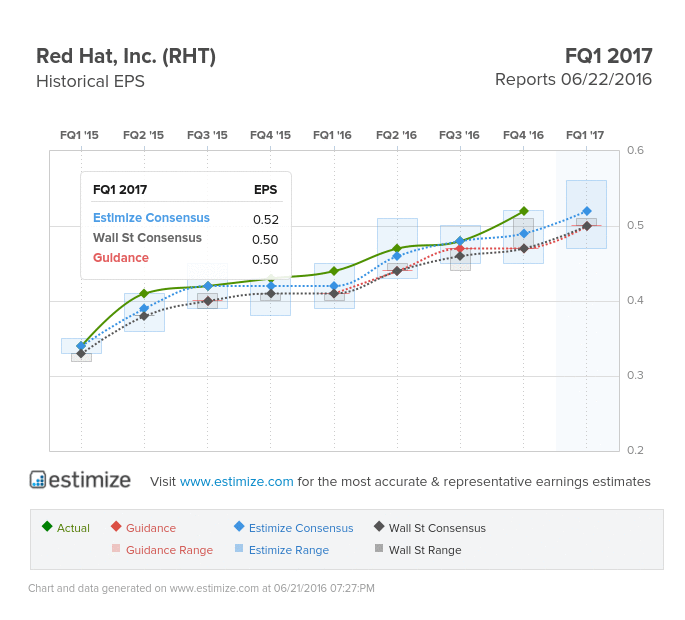The image size is (685, 620).
Task: Click the blue Estimize Consensus legend diamond
Action: coord(239,526)
